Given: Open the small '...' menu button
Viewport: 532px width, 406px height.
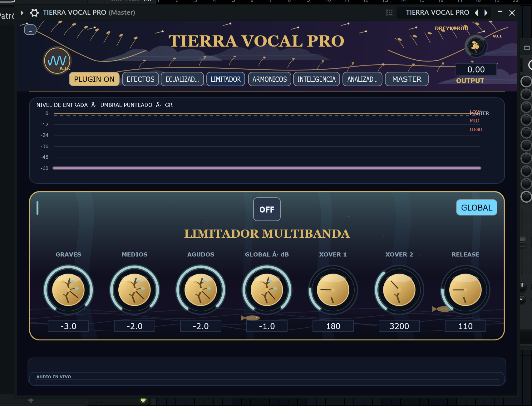Looking at the screenshot, I should point(30,30).
